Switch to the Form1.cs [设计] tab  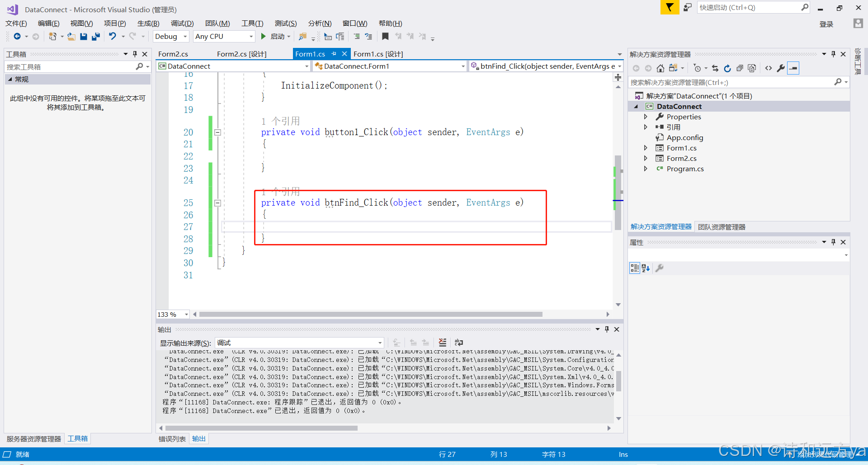378,54
